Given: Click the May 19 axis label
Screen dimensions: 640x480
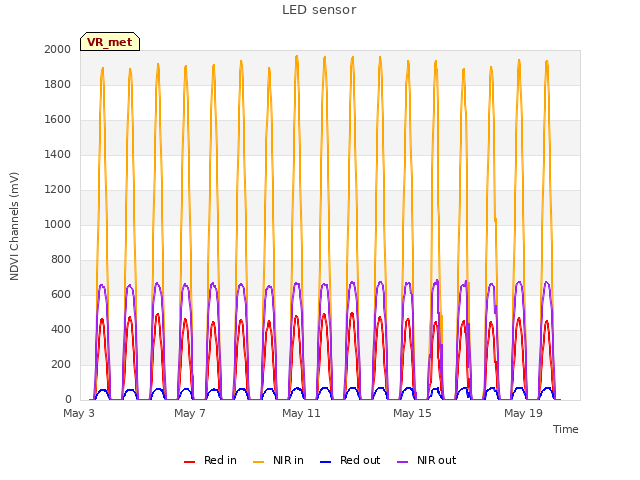Looking at the screenshot, I should coord(523,413).
